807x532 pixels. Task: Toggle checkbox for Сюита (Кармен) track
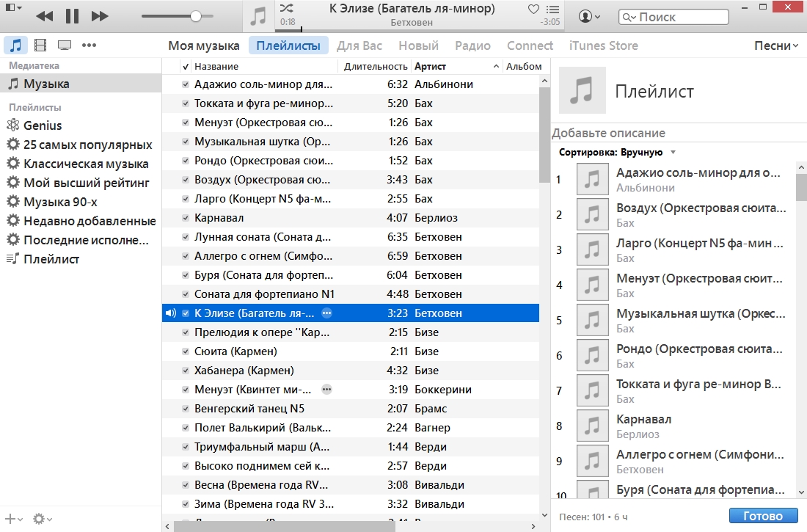(x=186, y=351)
